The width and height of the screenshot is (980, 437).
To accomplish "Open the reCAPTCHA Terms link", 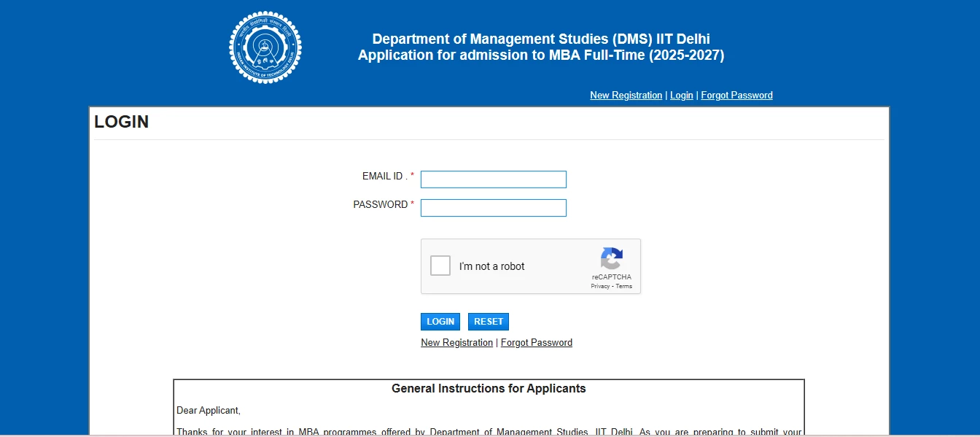I will pyautogui.click(x=623, y=286).
